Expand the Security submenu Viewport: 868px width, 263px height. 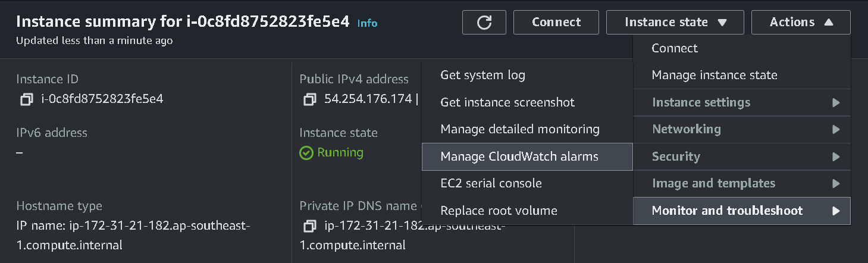[741, 156]
